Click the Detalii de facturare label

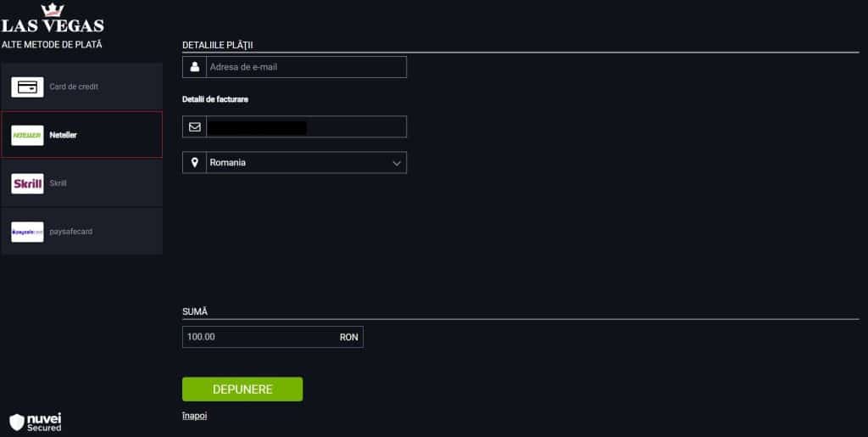point(215,99)
